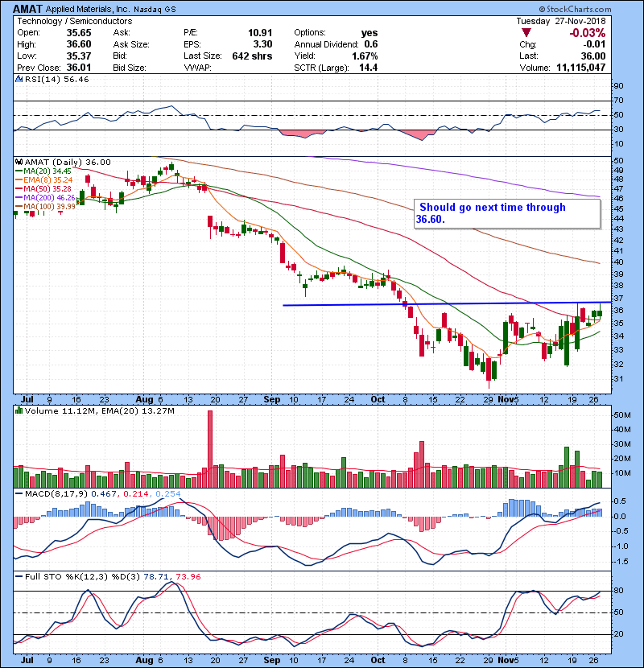The image size is (644, 668).
Task: Click the red down-triangle change indicator
Action: coord(526,33)
